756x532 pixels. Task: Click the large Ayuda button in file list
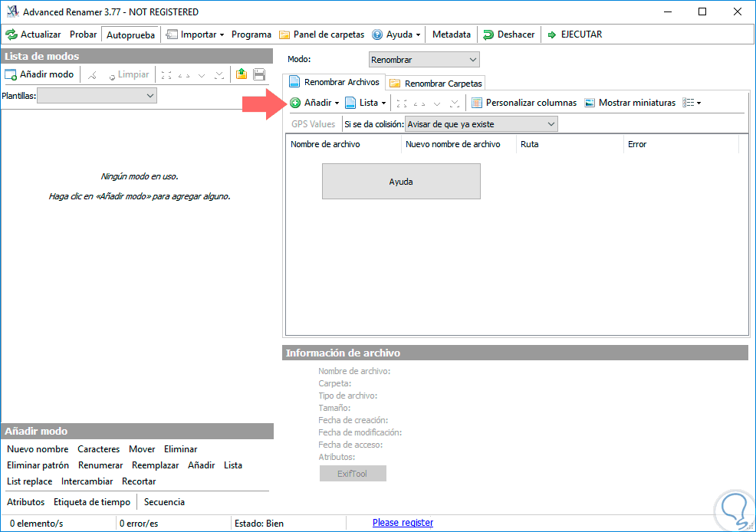click(401, 181)
